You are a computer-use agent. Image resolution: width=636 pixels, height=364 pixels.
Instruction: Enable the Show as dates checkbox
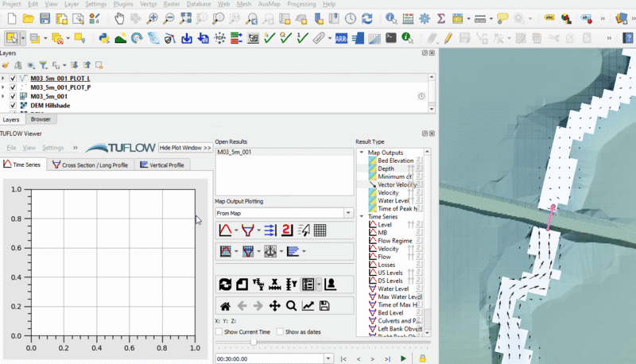click(x=280, y=331)
